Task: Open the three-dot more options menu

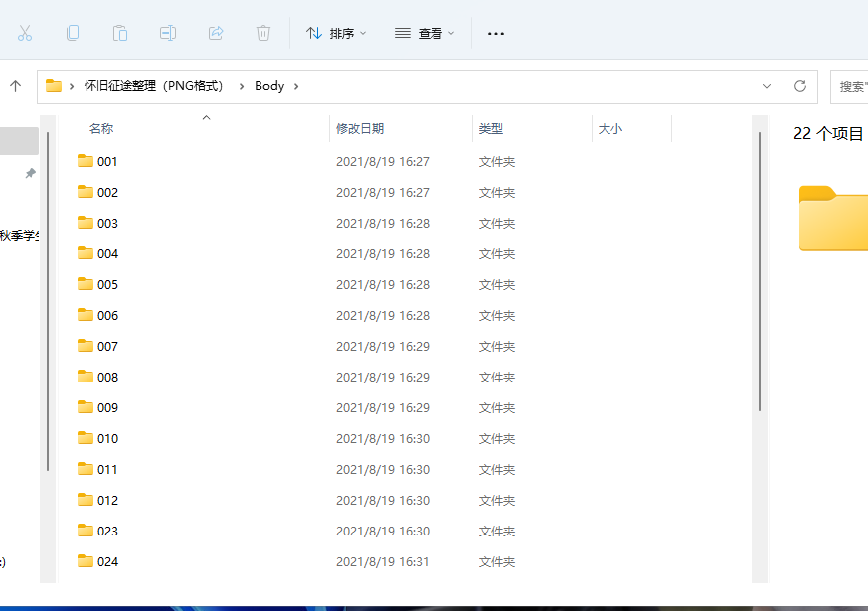Action: click(x=496, y=33)
